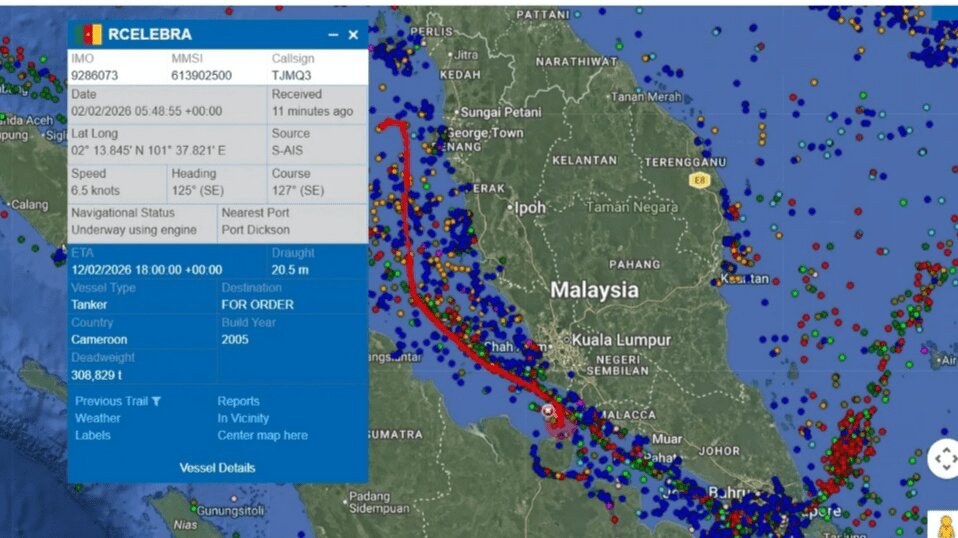Click the Port Dickson nearest port value
Screen dimensions: 958x538
click(x=254, y=229)
